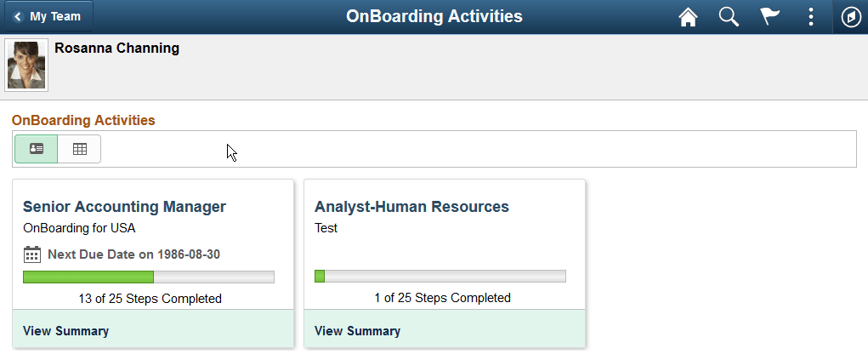Switch to grid table view toggle
The height and width of the screenshot is (360, 868).
tap(80, 149)
